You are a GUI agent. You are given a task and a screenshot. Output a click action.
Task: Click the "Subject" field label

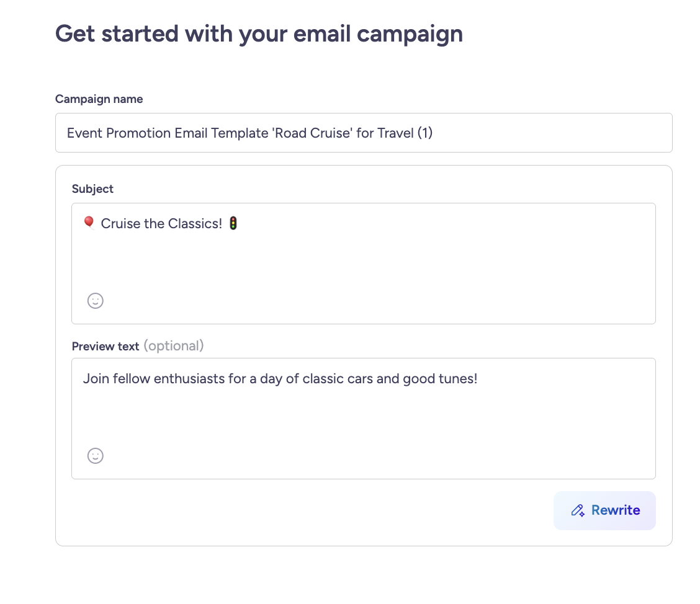tap(92, 189)
